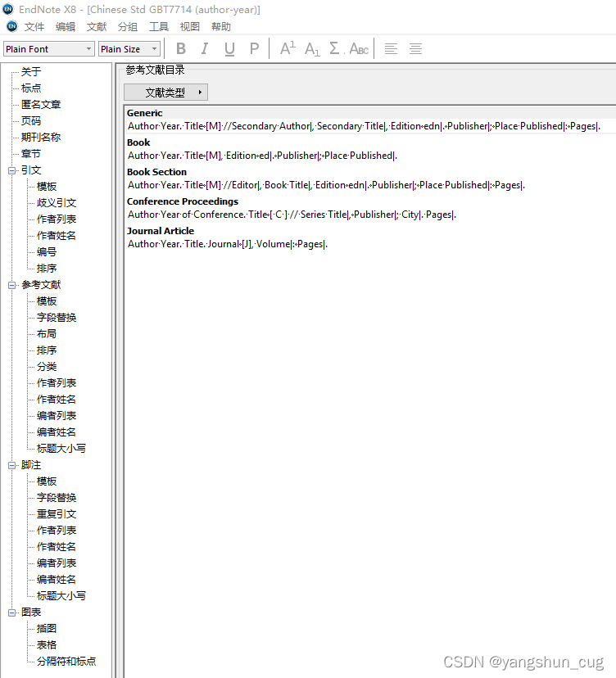616x678 pixels.
Task: Apply Superscript formatting
Action: 288,48
